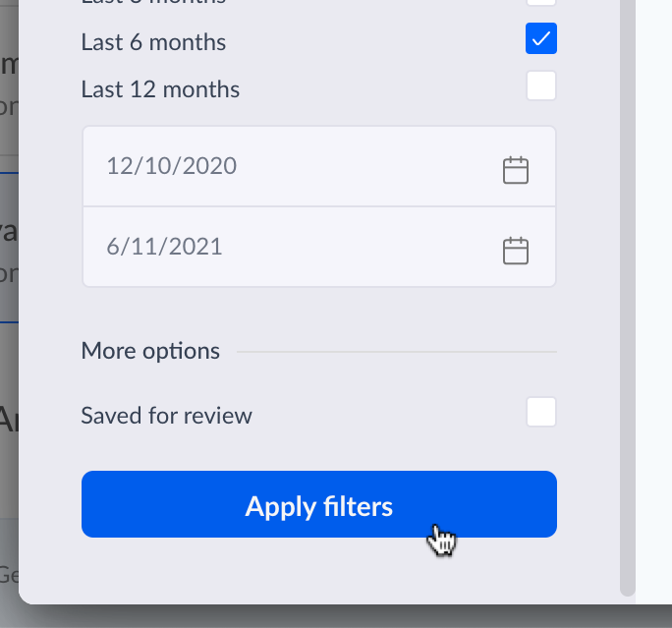Expand the More options section
The height and width of the screenshot is (628, 672).
click(150, 351)
